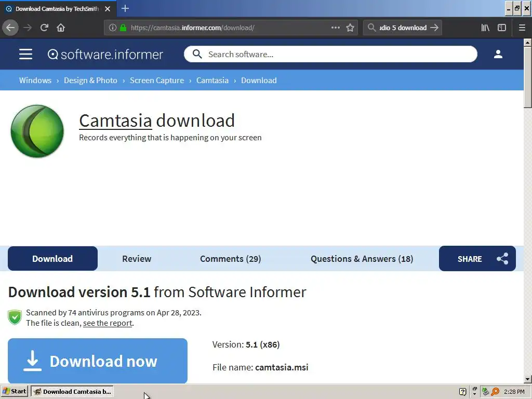Click the SHARE button
Image resolution: width=532 pixels, height=399 pixels.
pyautogui.click(x=477, y=259)
